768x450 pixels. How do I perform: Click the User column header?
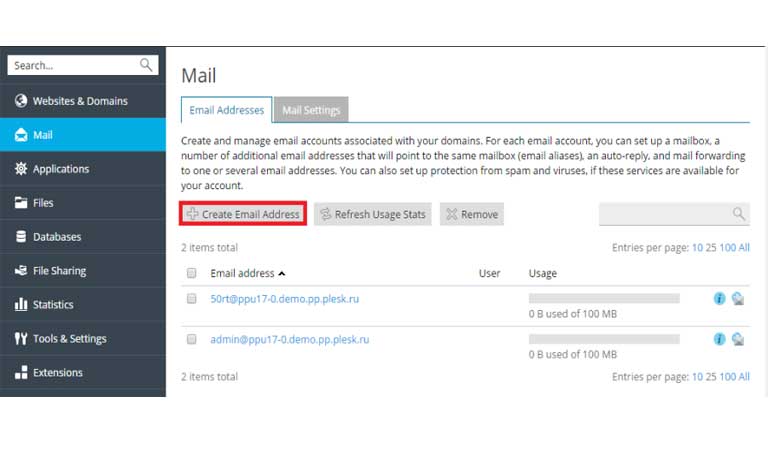pos(489,273)
